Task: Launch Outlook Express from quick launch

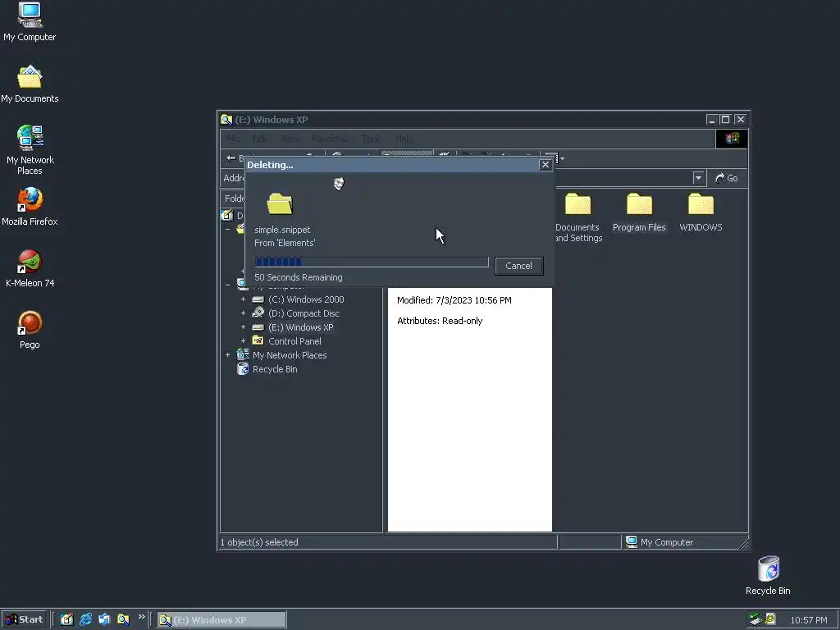Action: pos(104,620)
